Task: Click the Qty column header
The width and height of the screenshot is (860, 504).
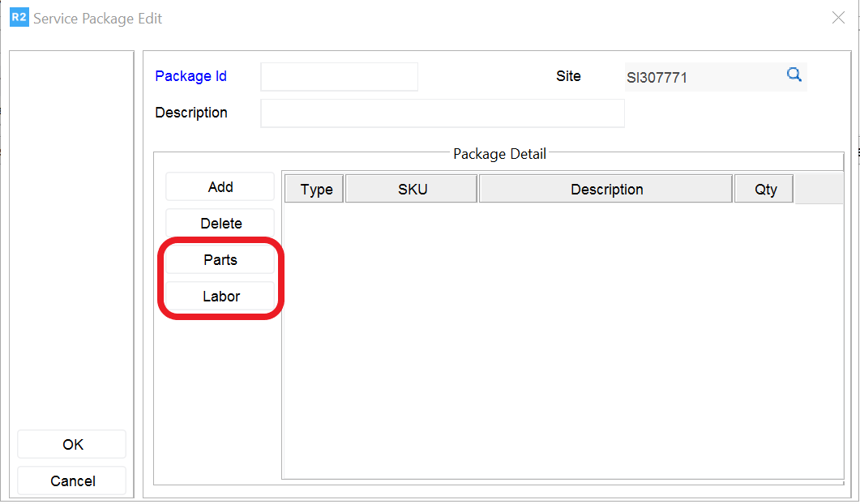Action: click(x=764, y=190)
